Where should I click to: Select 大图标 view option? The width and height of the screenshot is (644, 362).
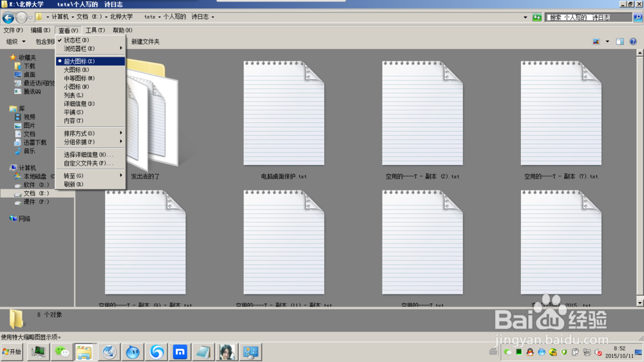tap(90, 70)
